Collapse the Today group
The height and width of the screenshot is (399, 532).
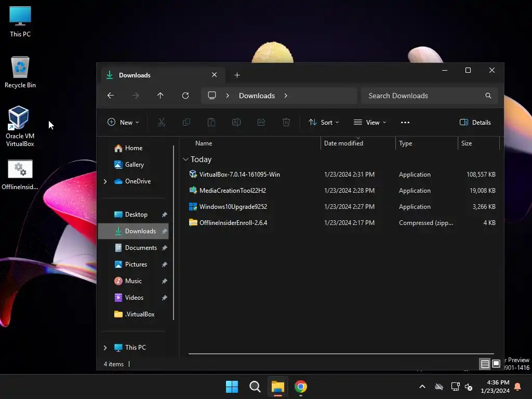185,159
